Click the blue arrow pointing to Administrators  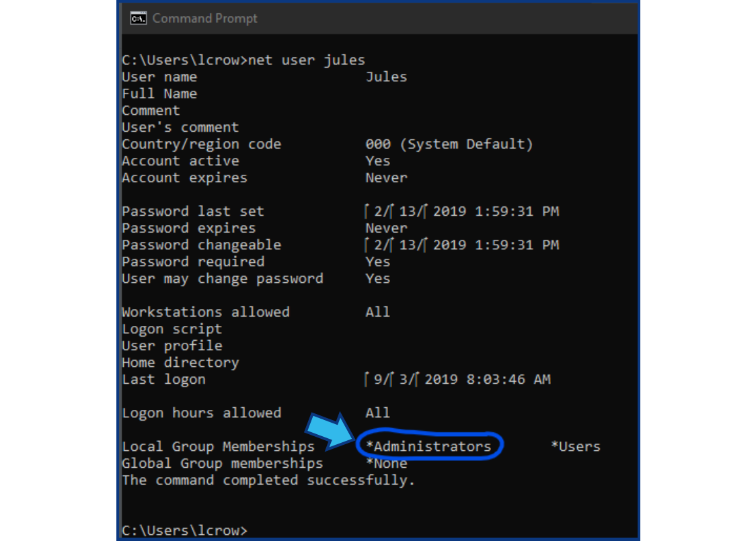click(x=330, y=430)
